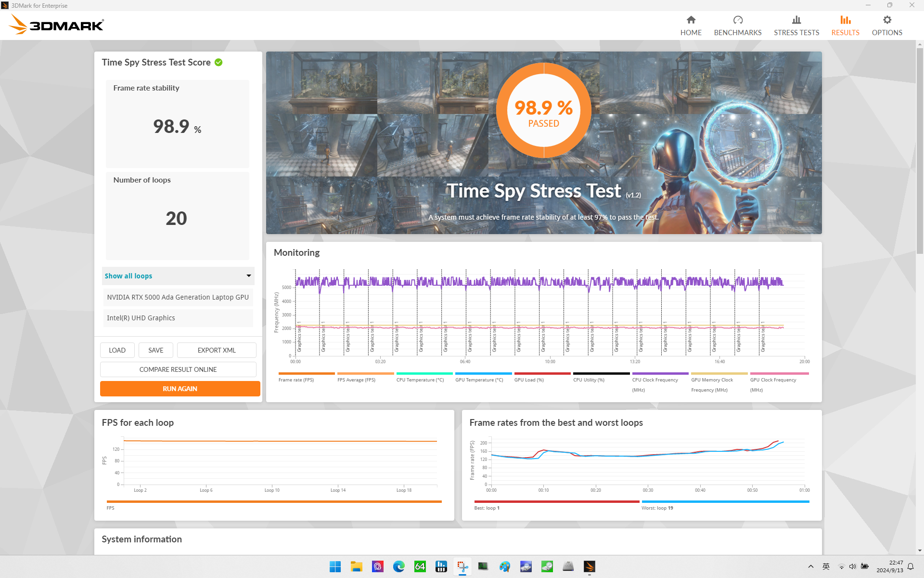Click COMPARE RESULT ONLINE

178,369
